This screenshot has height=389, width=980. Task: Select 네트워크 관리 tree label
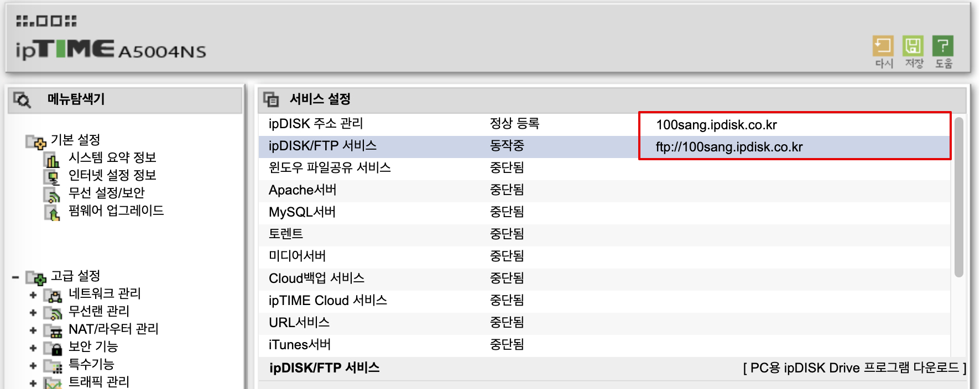point(105,293)
